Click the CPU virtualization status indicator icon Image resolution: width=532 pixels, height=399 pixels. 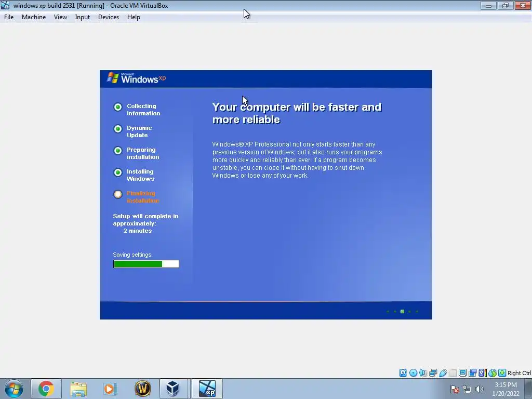pyautogui.click(x=482, y=373)
